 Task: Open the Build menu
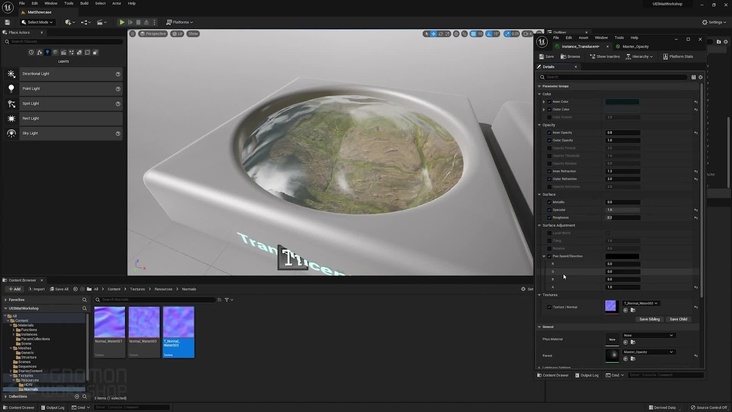(x=84, y=3)
